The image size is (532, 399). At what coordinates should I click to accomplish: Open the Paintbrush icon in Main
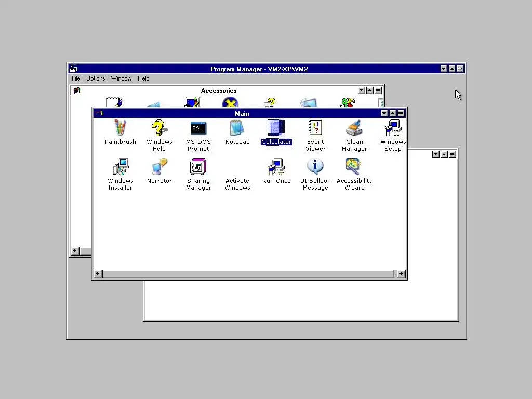click(x=120, y=128)
